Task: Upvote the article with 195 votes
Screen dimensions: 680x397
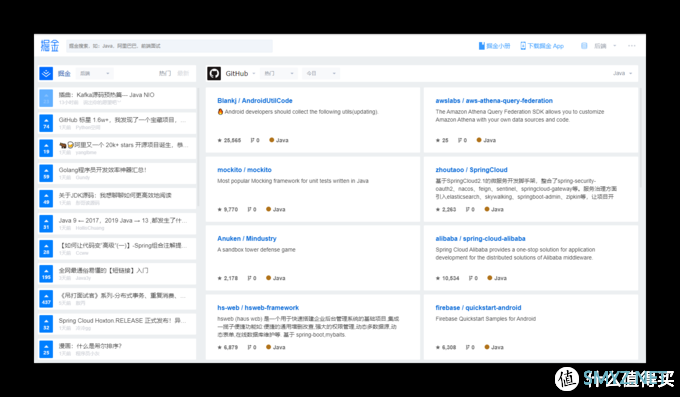Action: pyautogui.click(x=46, y=274)
